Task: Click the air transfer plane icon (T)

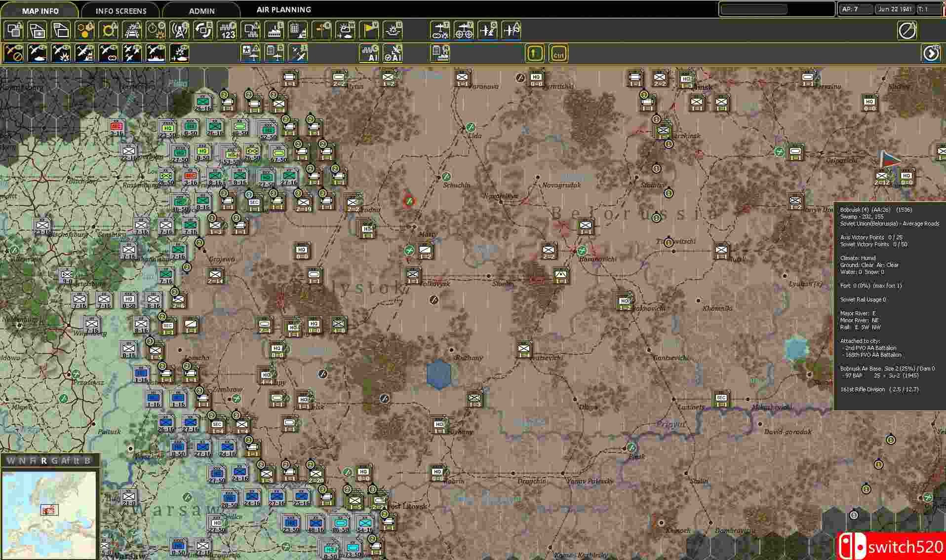Action: (440, 31)
